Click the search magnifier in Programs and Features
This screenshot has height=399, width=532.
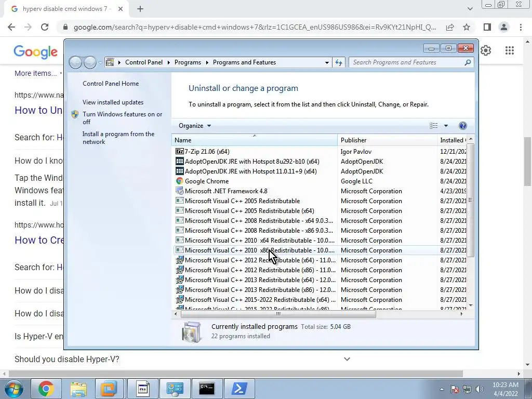pos(468,62)
